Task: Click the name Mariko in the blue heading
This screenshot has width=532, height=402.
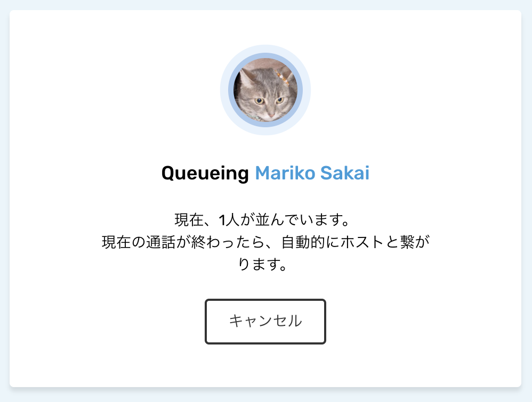Action: tap(285, 173)
